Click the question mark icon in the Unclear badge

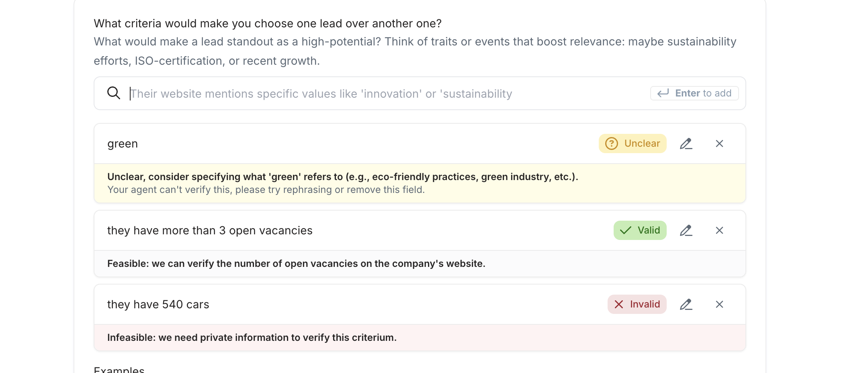tap(612, 143)
